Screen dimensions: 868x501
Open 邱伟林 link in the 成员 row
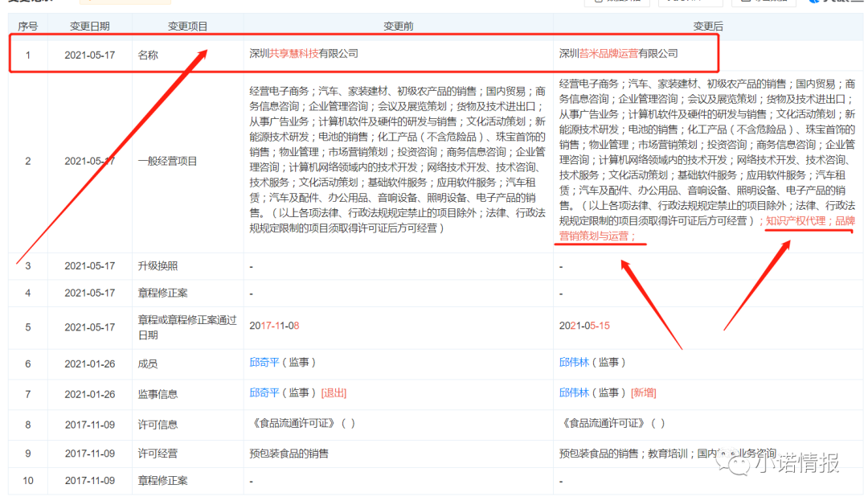[574, 363]
